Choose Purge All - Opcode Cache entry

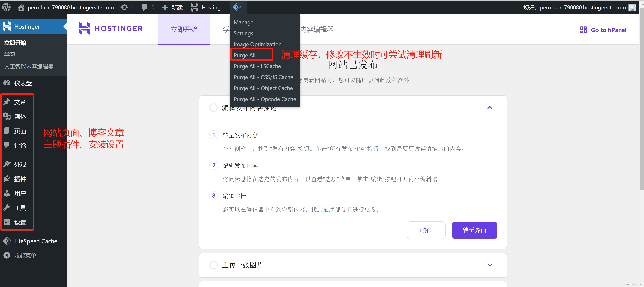click(265, 99)
